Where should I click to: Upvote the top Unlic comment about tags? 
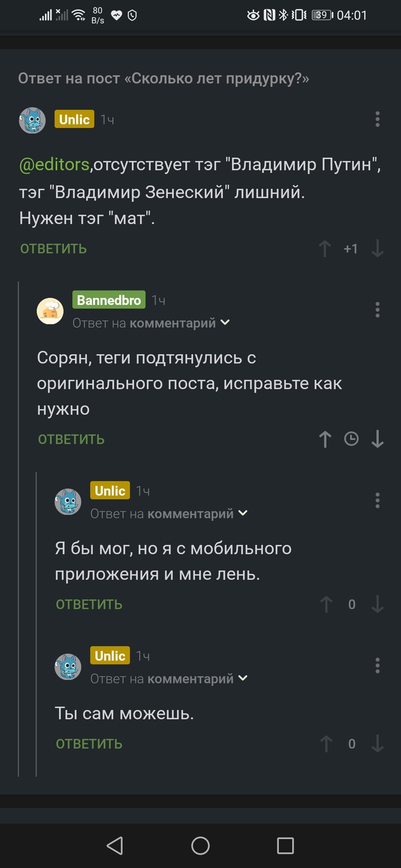click(325, 248)
